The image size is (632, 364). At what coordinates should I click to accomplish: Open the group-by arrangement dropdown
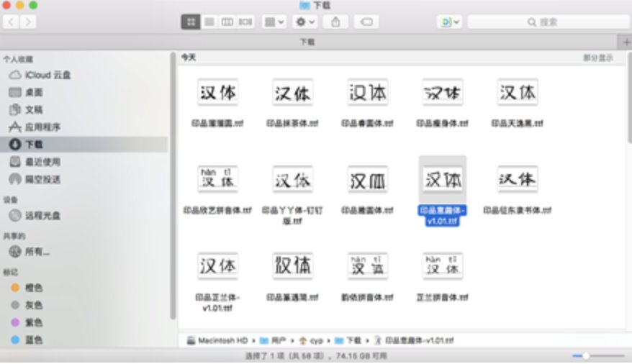[x=274, y=22]
